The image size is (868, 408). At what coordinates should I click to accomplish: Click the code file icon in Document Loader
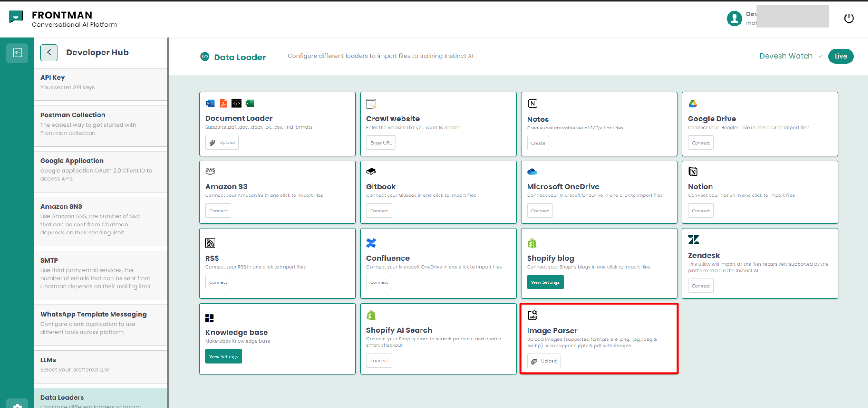(237, 103)
